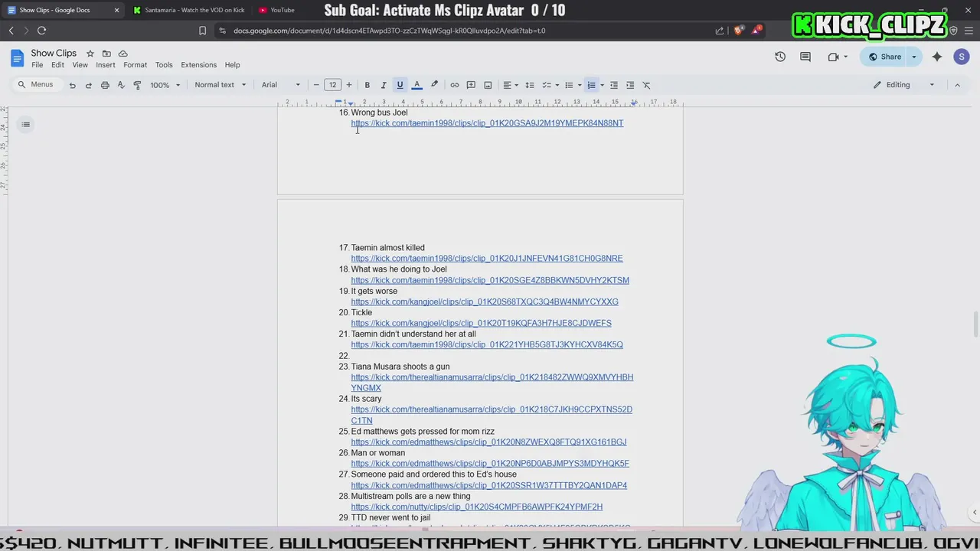
Task: Open Multistream polls clip link
Action: tap(477, 507)
